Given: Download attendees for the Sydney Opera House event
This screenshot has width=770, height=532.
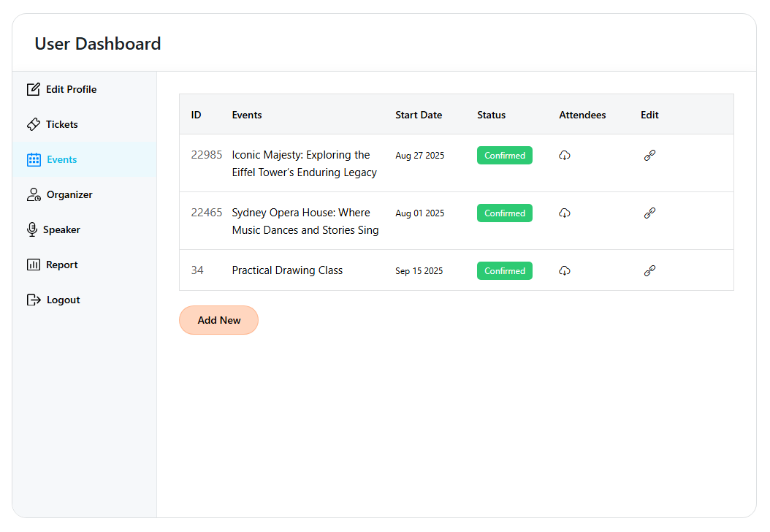Looking at the screenshot, I should point(564,213).
